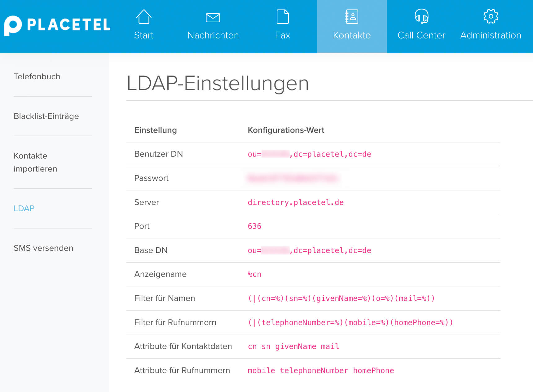Open SMS versenden from the sidebar
Viewport: 533px width, 392px height.
pyautogui.click(x=43, y=248)
